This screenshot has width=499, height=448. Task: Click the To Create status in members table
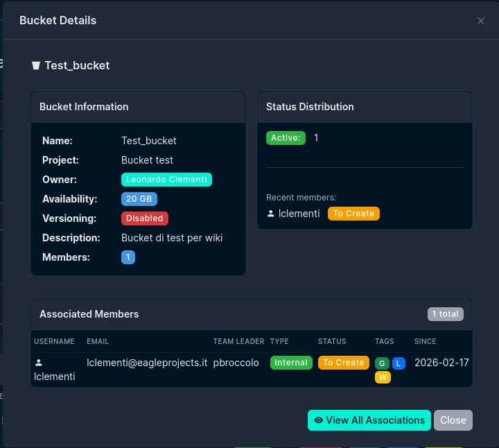coord(343,363)
